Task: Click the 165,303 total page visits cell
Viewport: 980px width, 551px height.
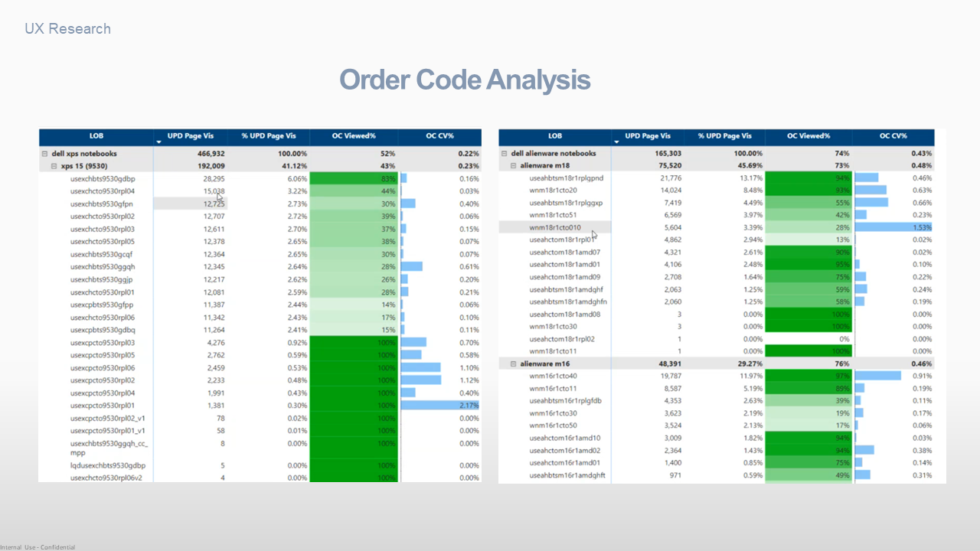Action: 667,153
